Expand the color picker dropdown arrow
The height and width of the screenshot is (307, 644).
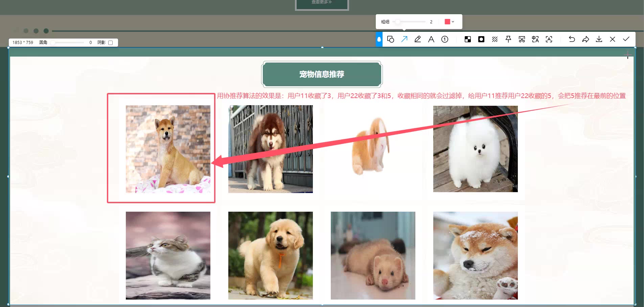(x=453, y=22)
